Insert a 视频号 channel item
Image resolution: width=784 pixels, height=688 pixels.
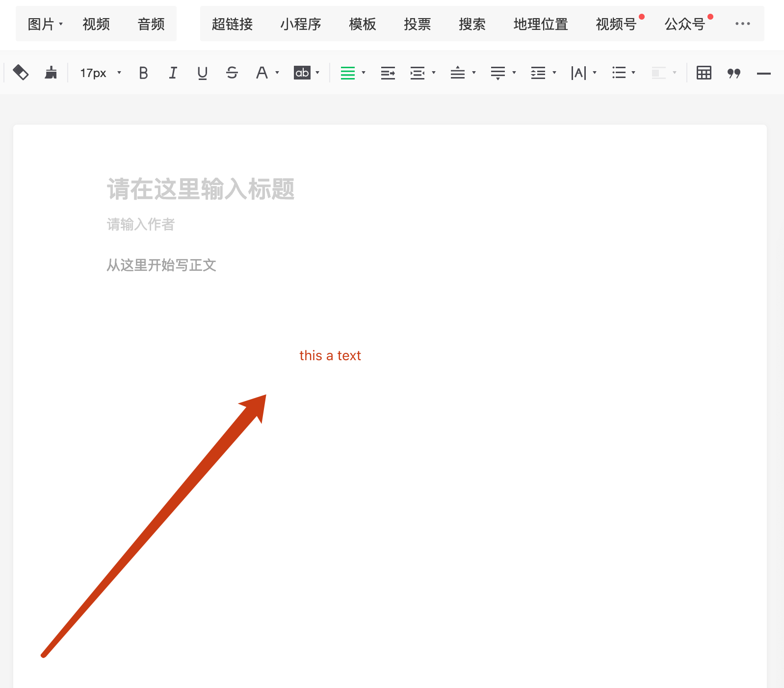616,24
